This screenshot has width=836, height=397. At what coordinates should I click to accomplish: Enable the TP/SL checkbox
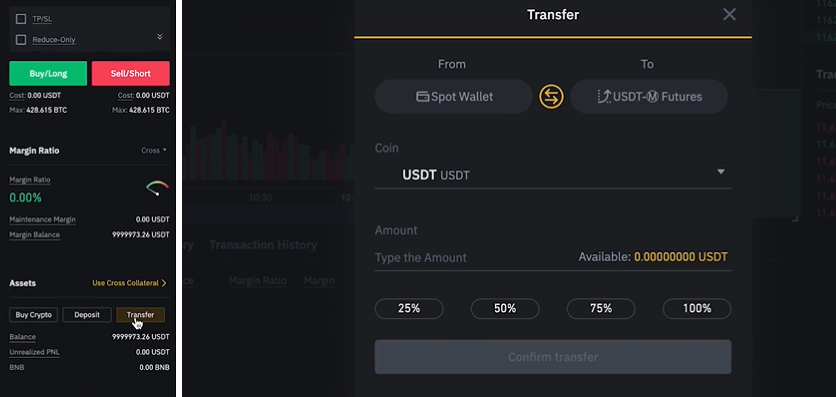tap(21, 19)
